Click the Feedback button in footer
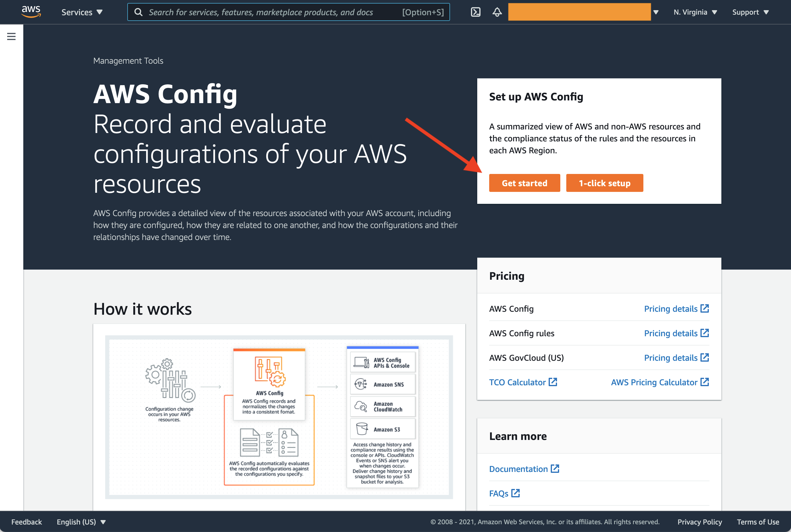Screen dimensions: 791x532 pyautogui.click(x=27, y=522)
